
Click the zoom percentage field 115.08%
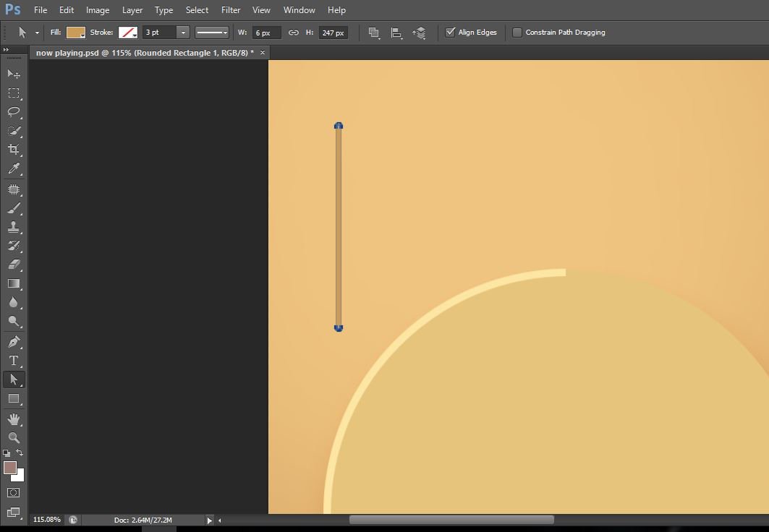click(x=47, y=520)
